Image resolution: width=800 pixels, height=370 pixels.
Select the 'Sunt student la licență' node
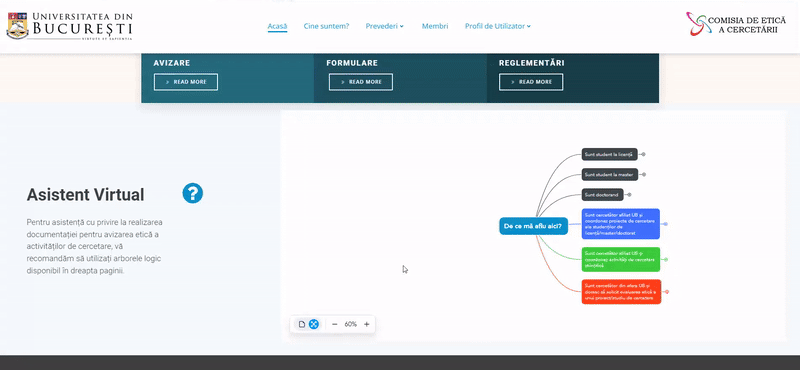click(x=610, y=154)
